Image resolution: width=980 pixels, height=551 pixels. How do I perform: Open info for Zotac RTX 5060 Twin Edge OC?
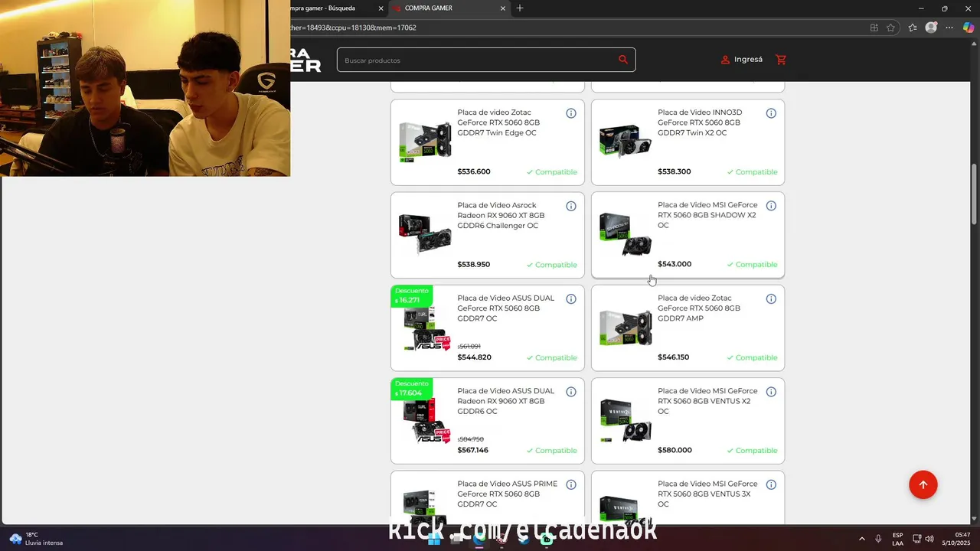pyautogui.click(x=571, y=113)
